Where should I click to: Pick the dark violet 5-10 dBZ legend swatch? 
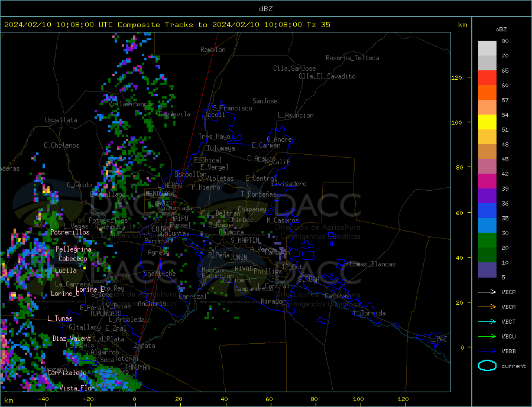[x=487, y=270]
